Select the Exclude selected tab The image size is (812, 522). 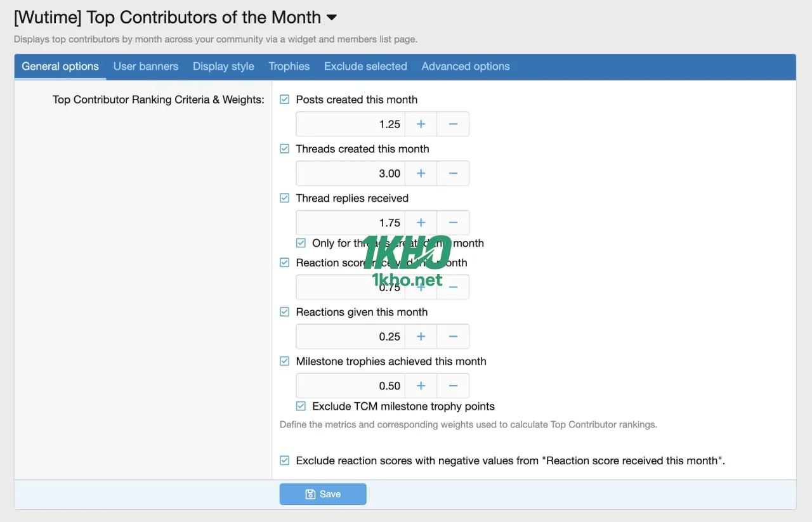[365, 66]
